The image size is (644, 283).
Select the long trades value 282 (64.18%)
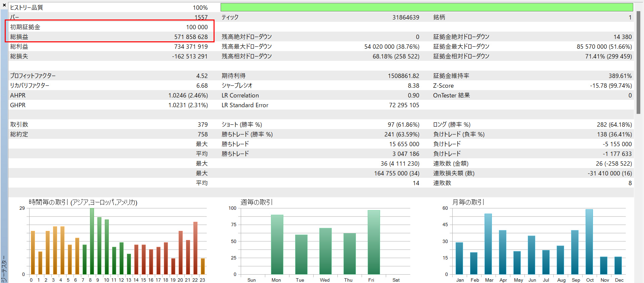click(614, 124)
